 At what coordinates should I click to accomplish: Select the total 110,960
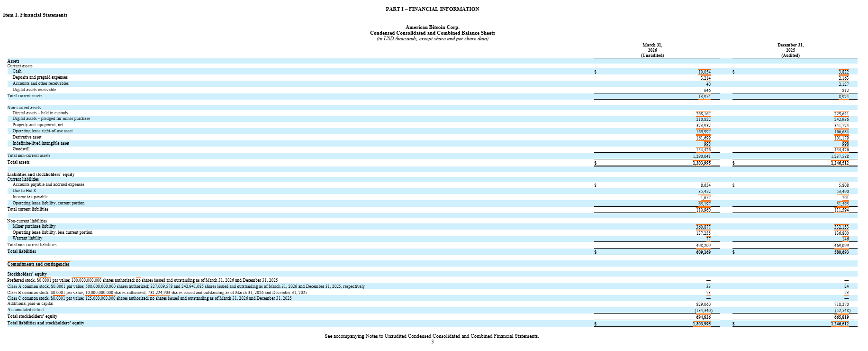[703, 210]
